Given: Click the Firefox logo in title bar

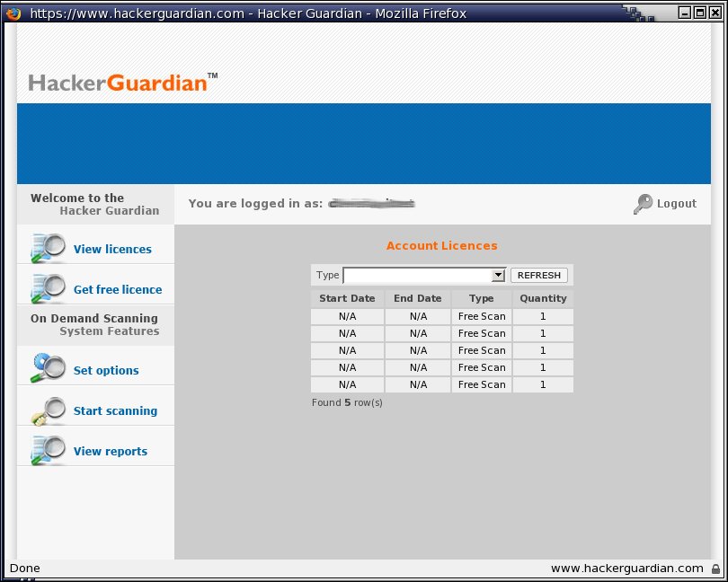Looking at the screenshot, I should click(13, 13).
